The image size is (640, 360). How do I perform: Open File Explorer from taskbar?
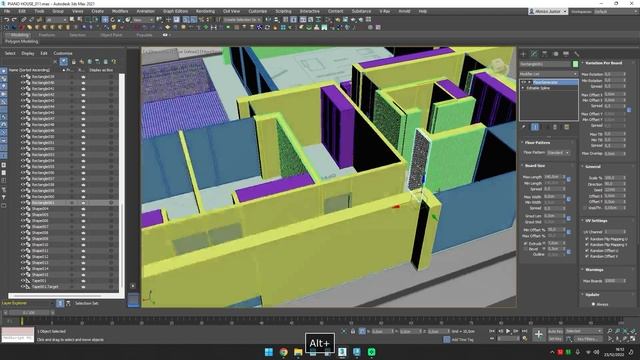tap(298, 352)
